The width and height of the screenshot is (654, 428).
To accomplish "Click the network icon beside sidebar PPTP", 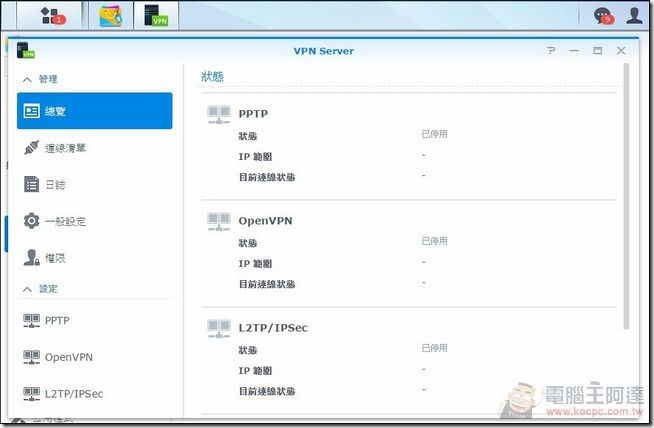I will click(32, 320).
